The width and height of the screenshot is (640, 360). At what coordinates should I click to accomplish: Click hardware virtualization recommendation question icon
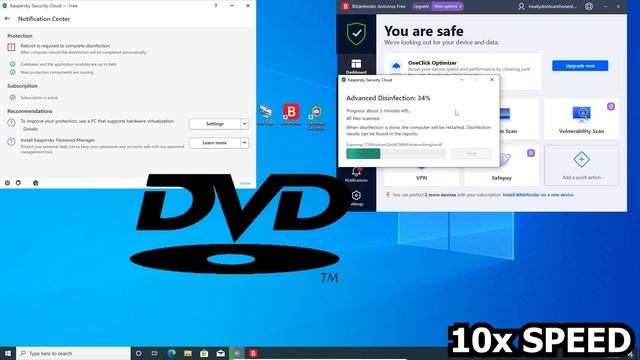(x=11, y=122)
